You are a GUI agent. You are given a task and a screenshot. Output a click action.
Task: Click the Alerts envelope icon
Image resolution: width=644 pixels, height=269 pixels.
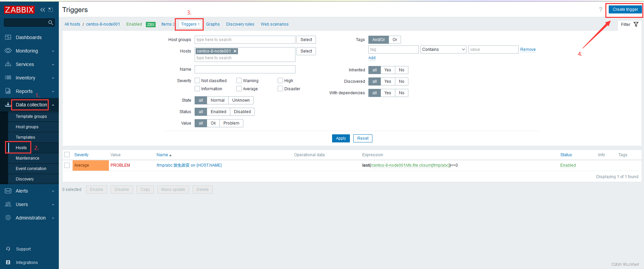[8, 191]
